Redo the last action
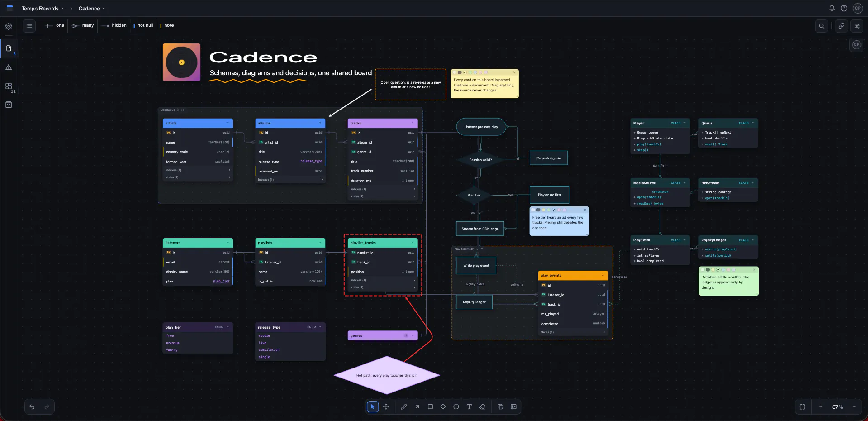The width and height of the screenshot is (868, 421). pos(47,407)
